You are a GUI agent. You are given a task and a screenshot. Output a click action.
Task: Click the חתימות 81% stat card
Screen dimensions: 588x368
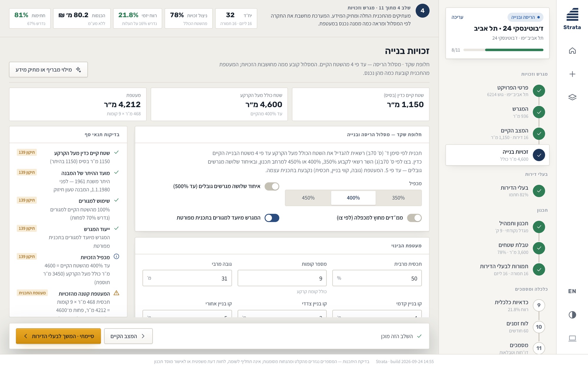pos(30,19)
